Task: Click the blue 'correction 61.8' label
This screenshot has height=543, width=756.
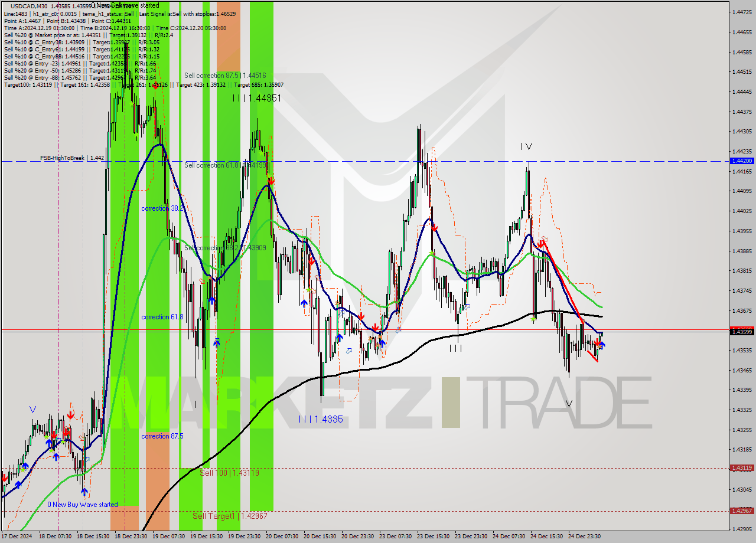Action: point(162,317)
